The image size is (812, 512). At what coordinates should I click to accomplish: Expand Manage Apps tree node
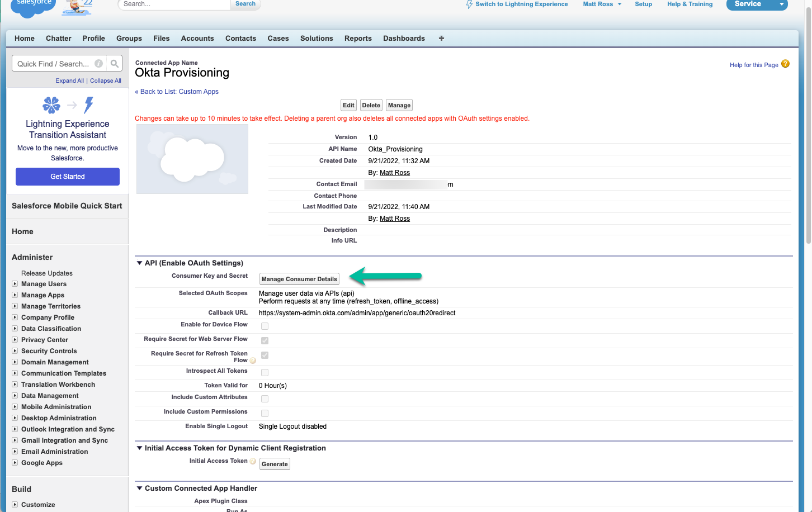click(x=15, y=295)
